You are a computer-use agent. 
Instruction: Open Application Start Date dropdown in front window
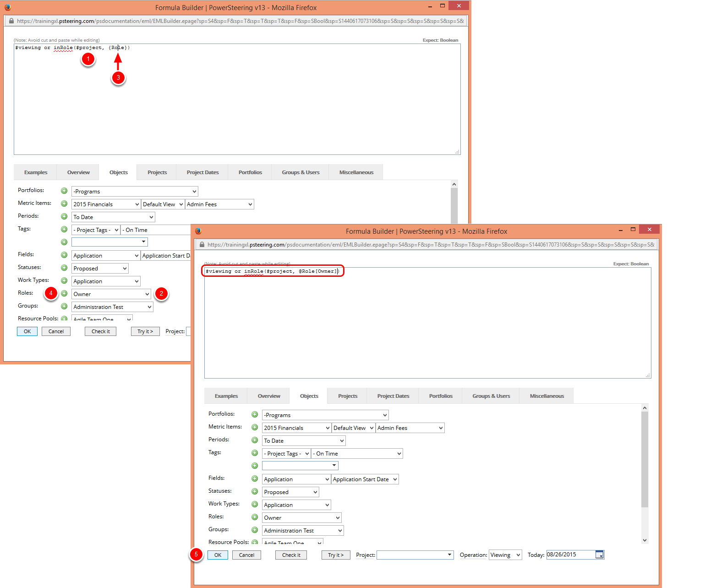(365, 479)
